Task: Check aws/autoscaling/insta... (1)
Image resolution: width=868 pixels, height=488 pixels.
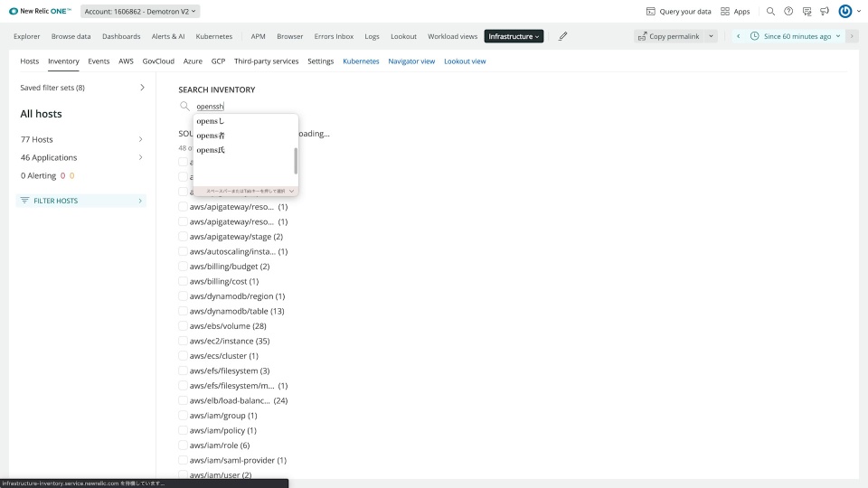Action: (x=183, y=251)
